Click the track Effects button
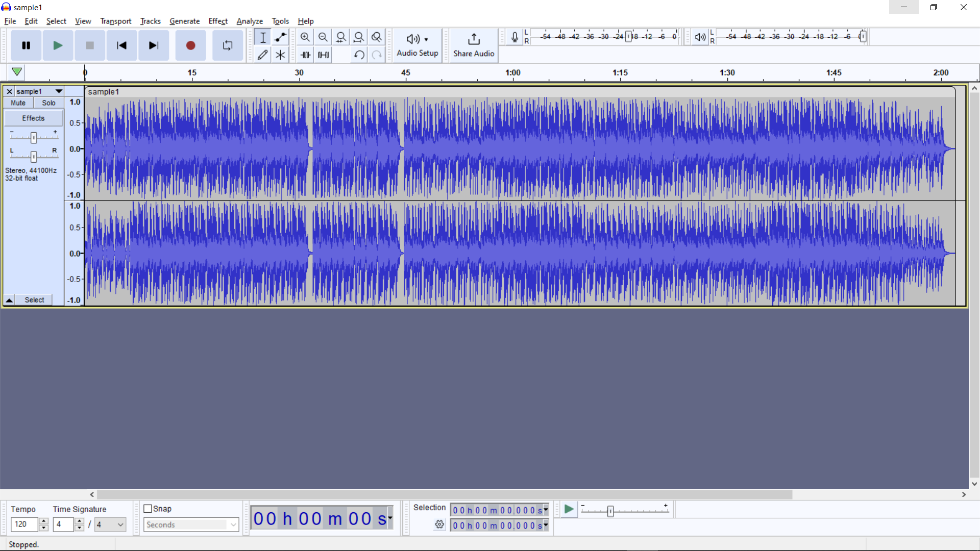Screen dimensions: 980x551 tap(33, 118)
